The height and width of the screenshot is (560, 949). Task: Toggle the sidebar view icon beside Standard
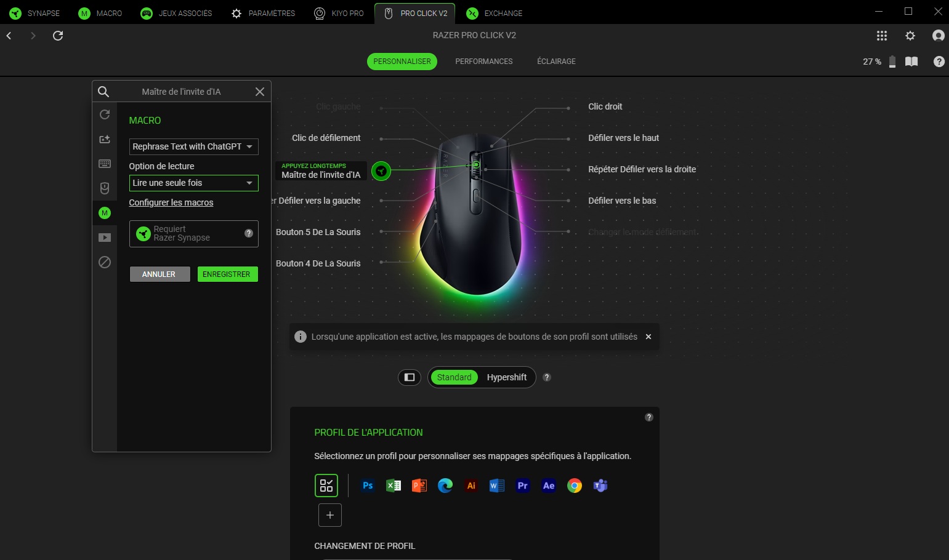(410, 377)
